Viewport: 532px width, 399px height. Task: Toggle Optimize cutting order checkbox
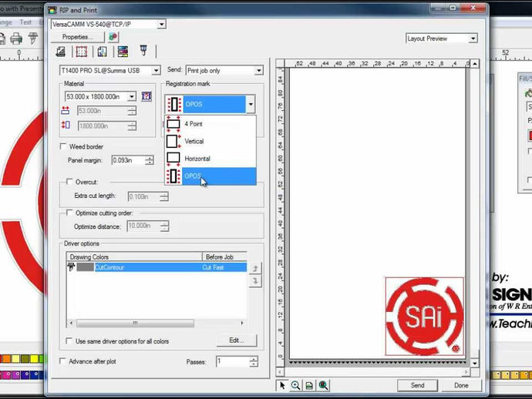69,213
